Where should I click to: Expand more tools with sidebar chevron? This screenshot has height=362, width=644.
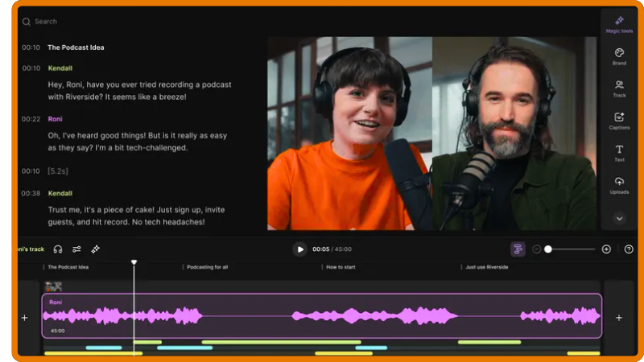pyautogui.click(x=619, y=217)
